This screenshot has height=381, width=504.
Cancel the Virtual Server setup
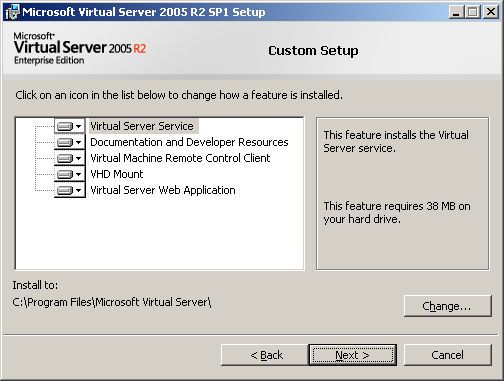[x=448, y=355]
